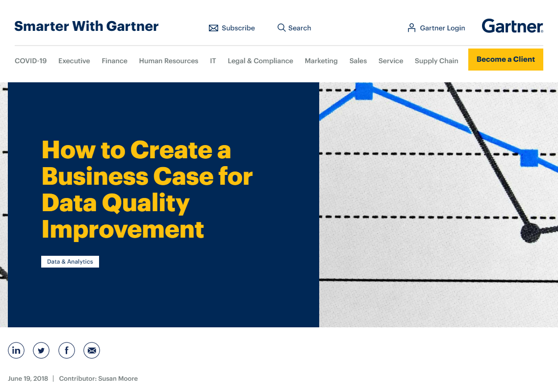
Task: Click the Gartner Login person icon
Action: (x=410, y=28)
